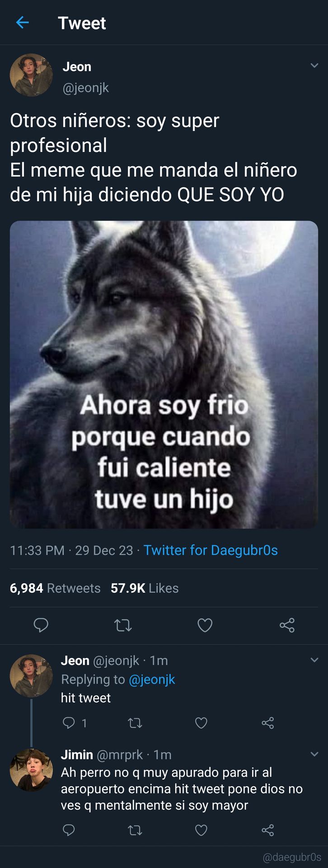328x868 pixels.
Task: Open options chevron on Jimin's reply
Action: pyautogui.click(x=314, y=754)
